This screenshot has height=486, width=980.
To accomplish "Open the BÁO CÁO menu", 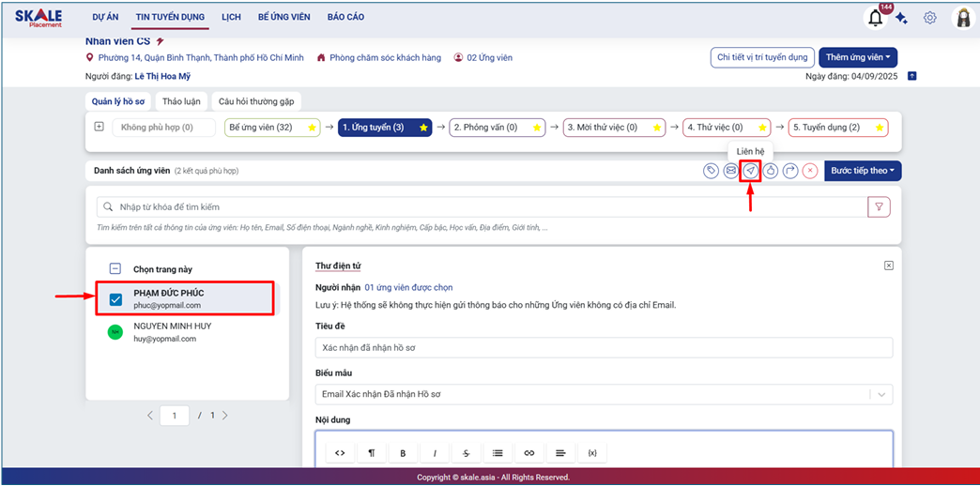I will pos(345,18).
